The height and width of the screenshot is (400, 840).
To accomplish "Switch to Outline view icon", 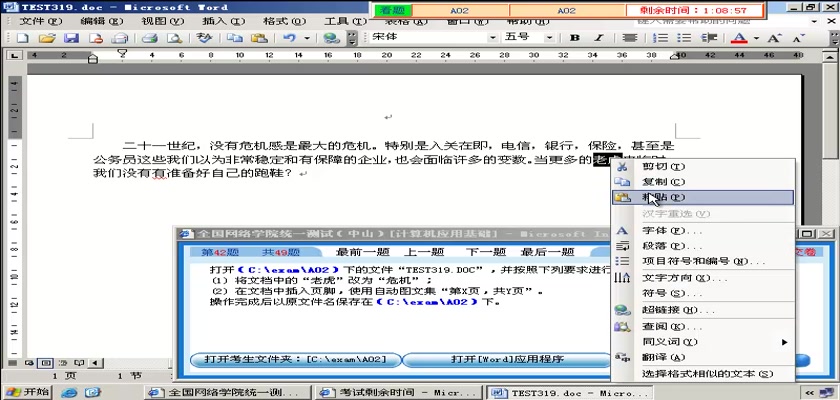I will 63,363.
